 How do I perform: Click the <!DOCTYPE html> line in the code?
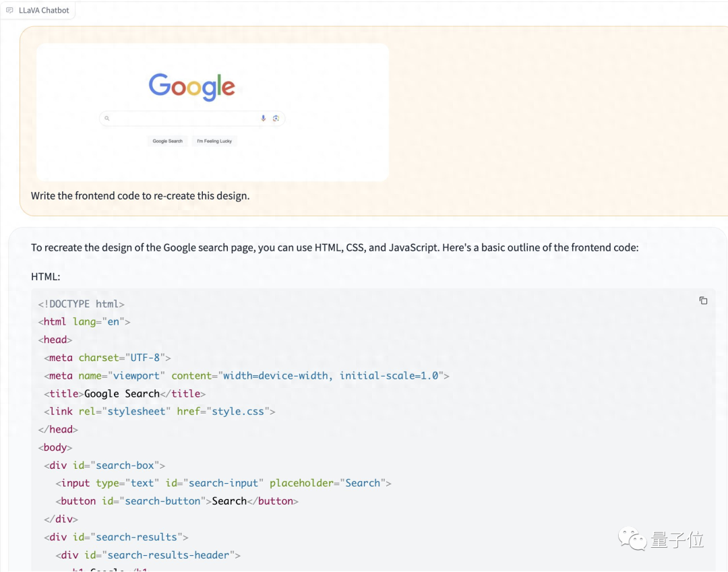pyautogui.click(x=82, y=304)
